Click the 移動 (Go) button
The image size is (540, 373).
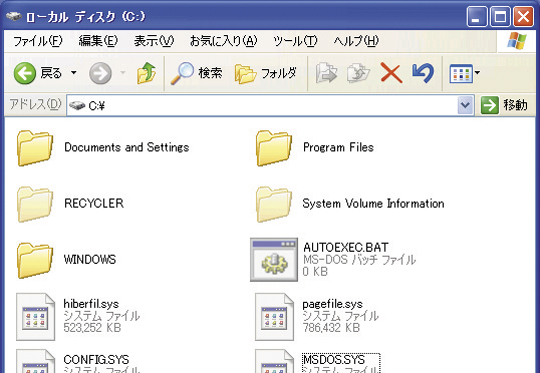click(x=504, y=105)
